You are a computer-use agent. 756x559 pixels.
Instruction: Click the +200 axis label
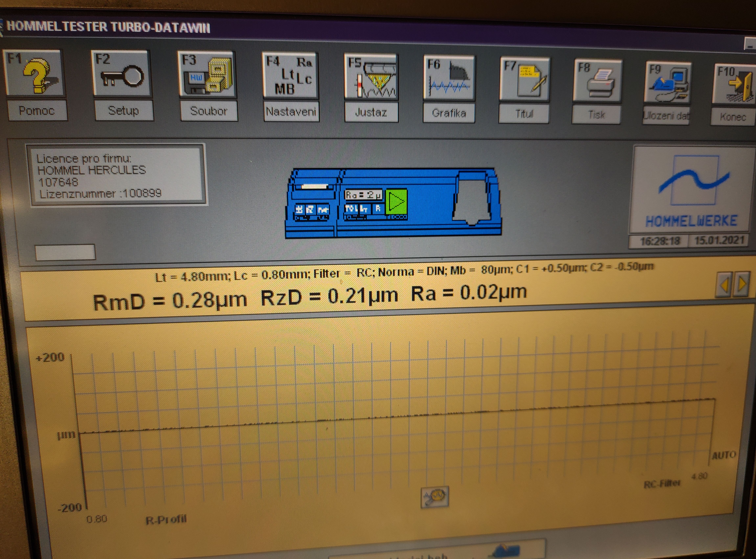point(50,357)
